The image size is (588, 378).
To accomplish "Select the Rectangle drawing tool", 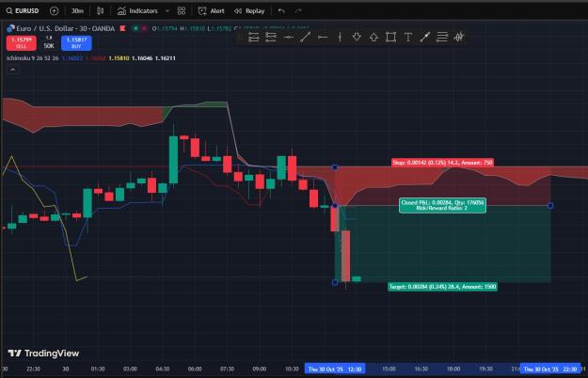I will coord(390,37).
